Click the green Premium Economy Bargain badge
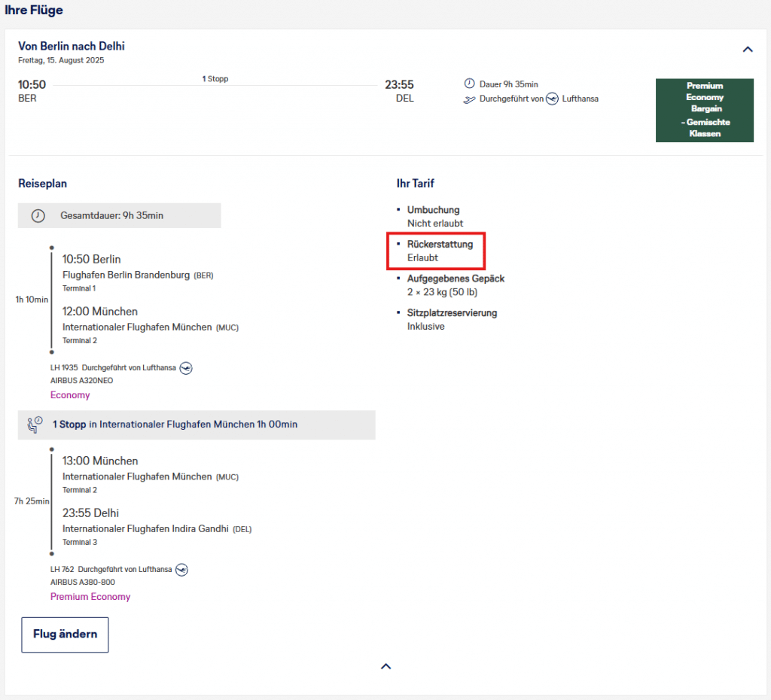 (x=704, y=110)
